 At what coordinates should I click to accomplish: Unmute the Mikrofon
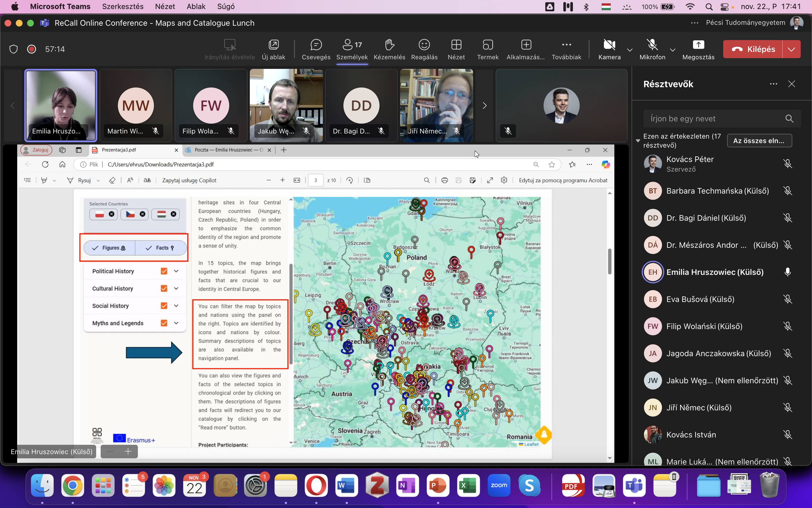652,49
